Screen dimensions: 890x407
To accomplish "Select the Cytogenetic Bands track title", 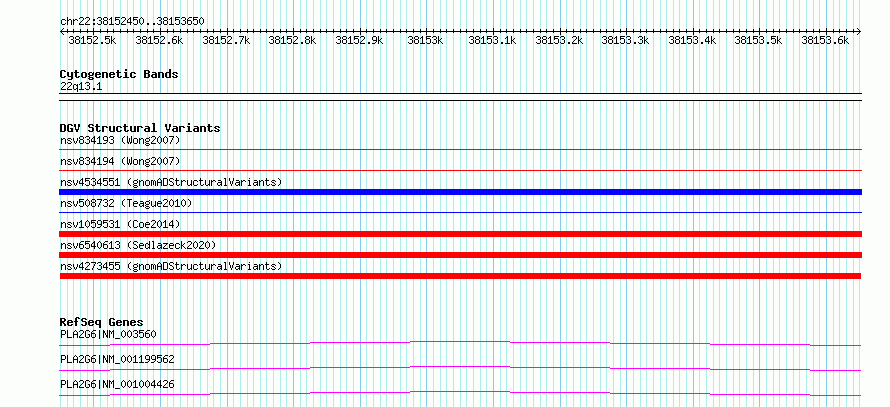I will [x=119, y=74].
